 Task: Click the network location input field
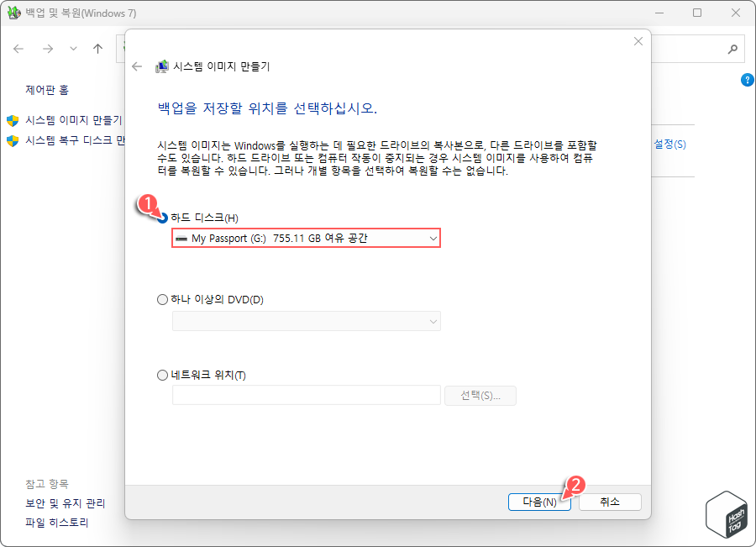(306, 395)
